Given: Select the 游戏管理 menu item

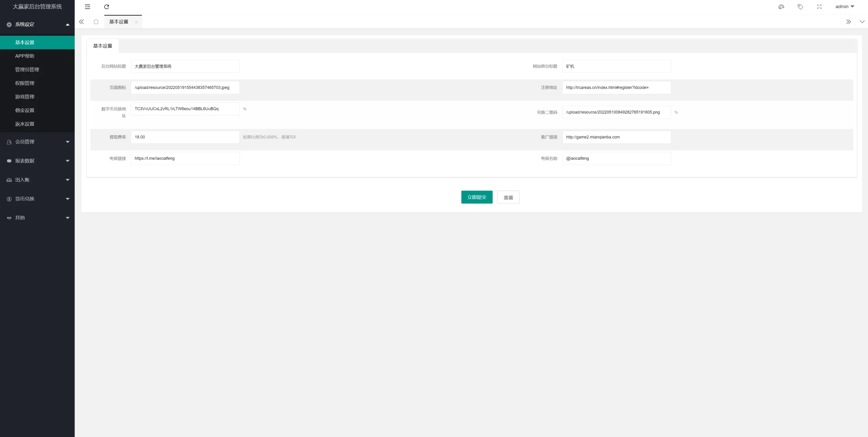Looking at the screenshot, I should tap(24, 97).
